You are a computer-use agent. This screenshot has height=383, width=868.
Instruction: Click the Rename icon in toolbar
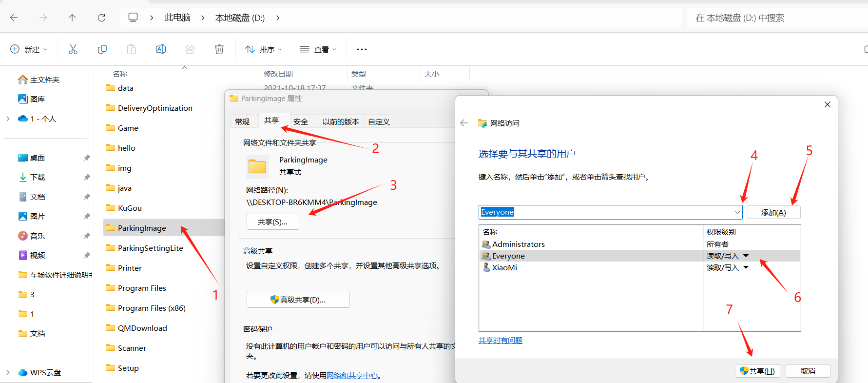coord(161,49)
